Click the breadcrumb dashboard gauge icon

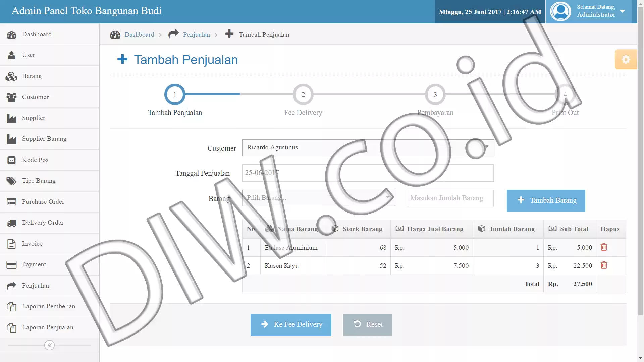(115, 35)
